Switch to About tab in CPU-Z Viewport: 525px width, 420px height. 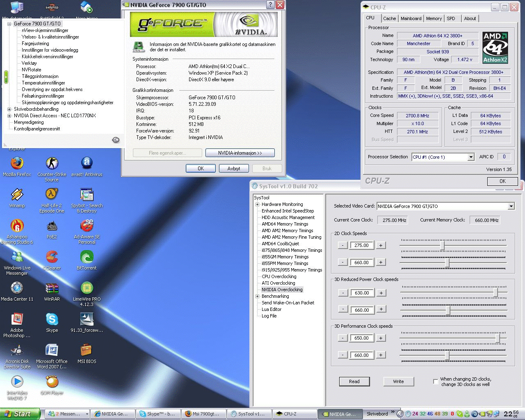pos(470,18)
